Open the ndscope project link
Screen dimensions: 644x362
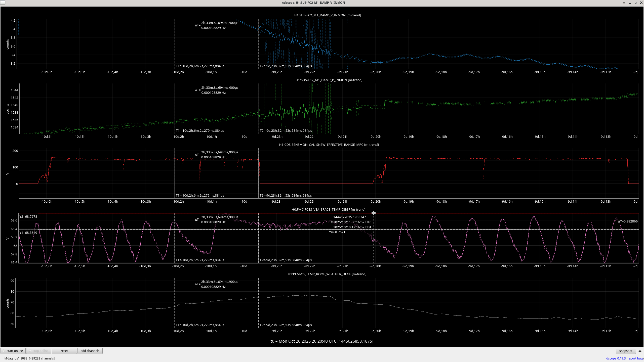pyautogui.click(x=610, y=358)
